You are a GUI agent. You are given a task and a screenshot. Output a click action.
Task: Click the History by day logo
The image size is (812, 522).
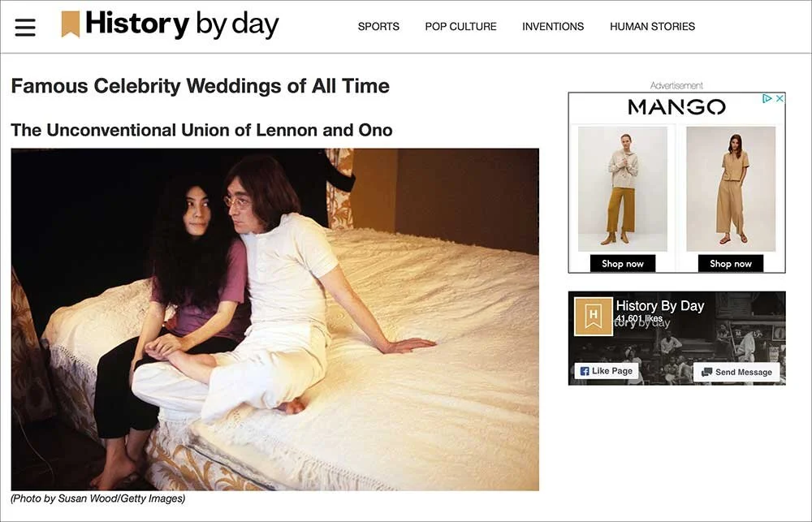point(170,25)
